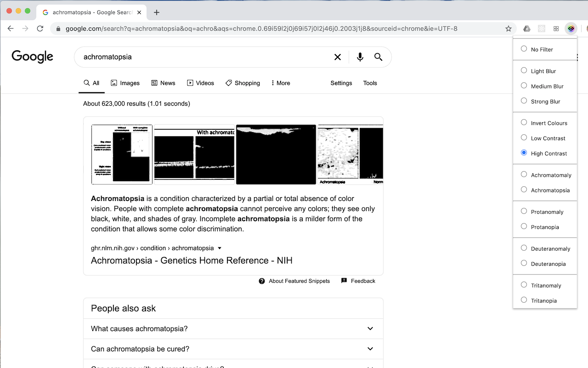Select the Achromatopsia filter option

(524, 190)
